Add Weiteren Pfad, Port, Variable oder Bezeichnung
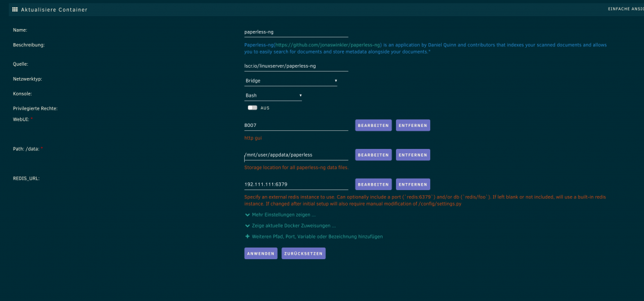Image resolution: width=644 pixels, height=301 pixels. click(x=314, y=237)
